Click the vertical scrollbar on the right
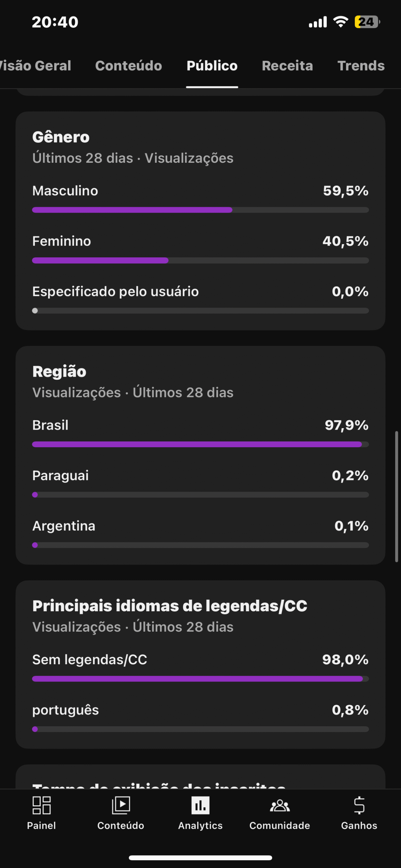This screenshot has height=868, width=401. [x=396, y=497]
